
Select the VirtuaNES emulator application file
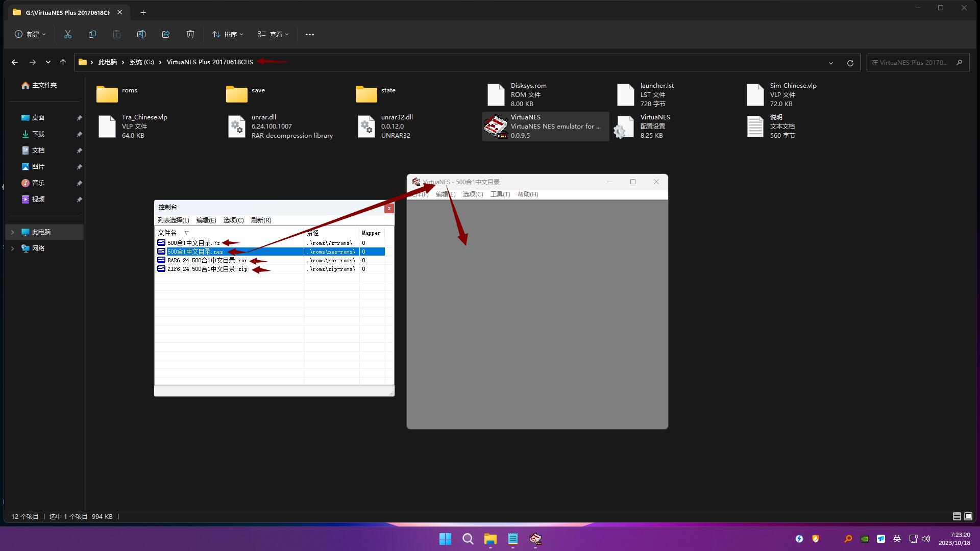click(x=545, y=126)
